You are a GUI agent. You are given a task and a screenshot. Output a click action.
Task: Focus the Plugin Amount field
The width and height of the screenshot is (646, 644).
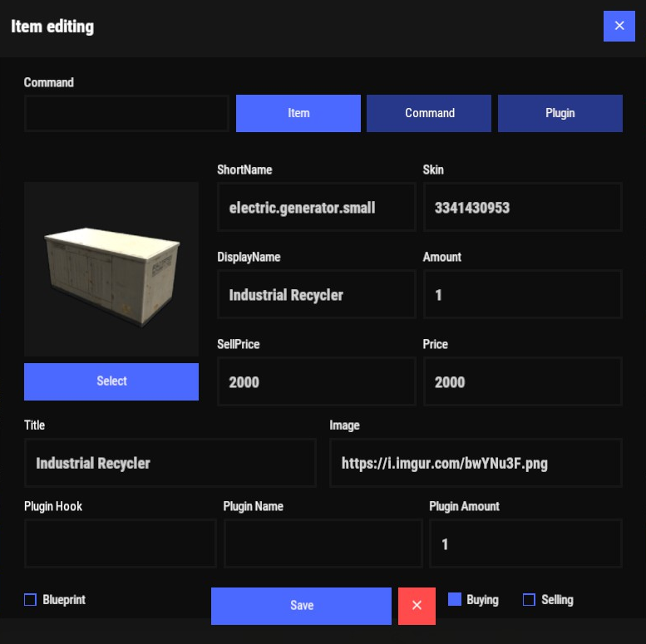(525, 543)
